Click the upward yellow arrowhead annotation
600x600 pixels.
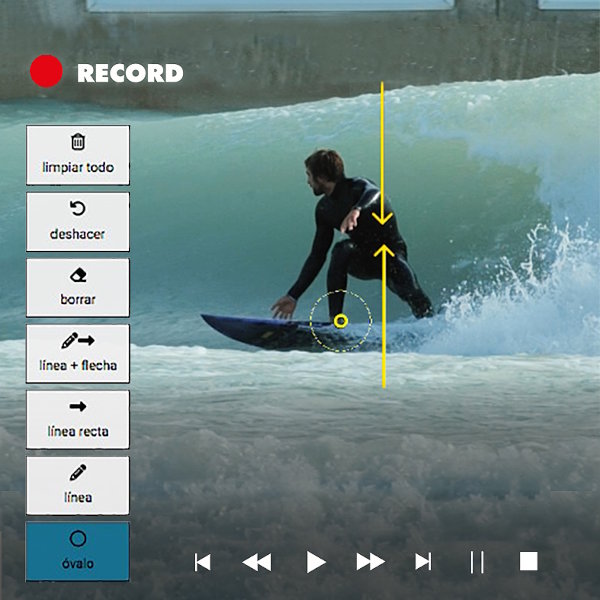coord(383,251)
